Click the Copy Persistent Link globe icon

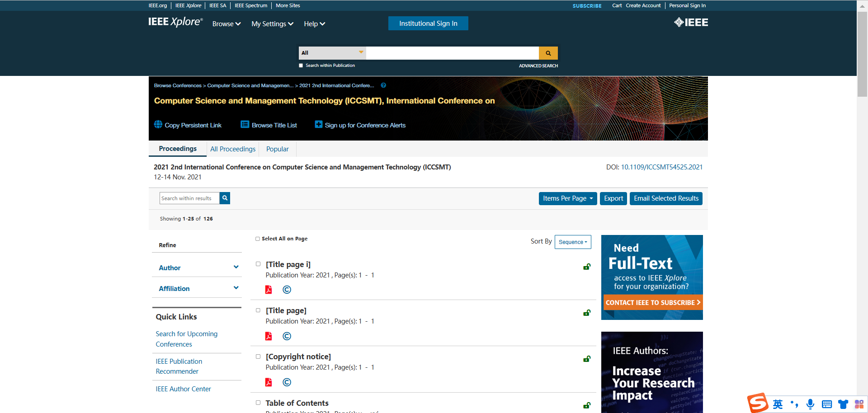pos(158,124)
